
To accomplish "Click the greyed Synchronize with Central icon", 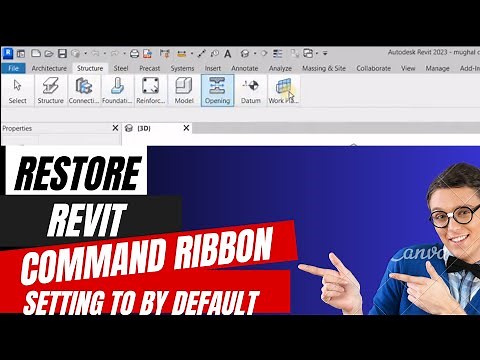I will (x=76, y=53).
